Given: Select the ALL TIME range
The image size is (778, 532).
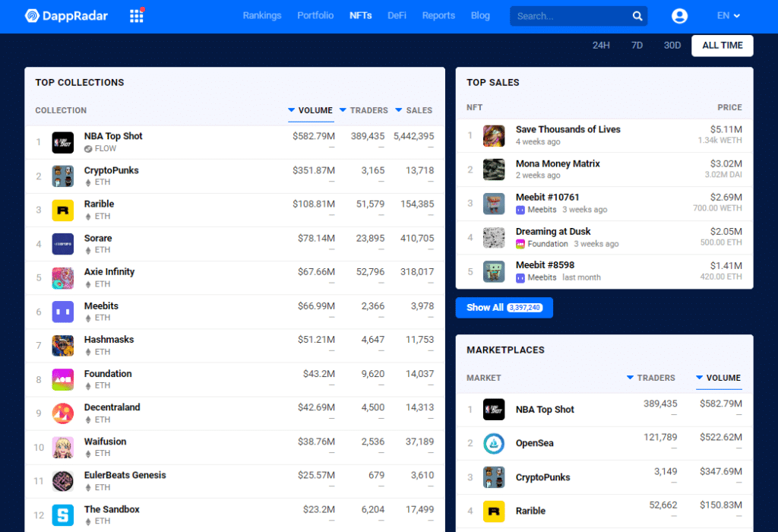Looking at the screenshot, I should (723, 46).
